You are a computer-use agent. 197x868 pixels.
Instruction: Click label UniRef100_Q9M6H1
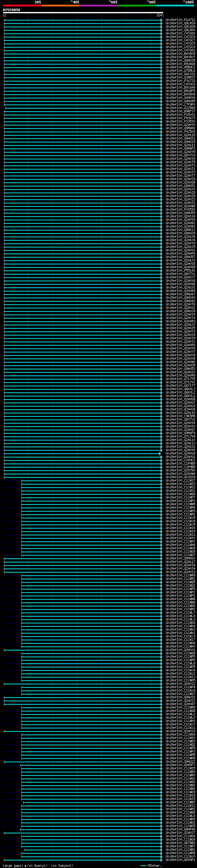tap(180, 128)
